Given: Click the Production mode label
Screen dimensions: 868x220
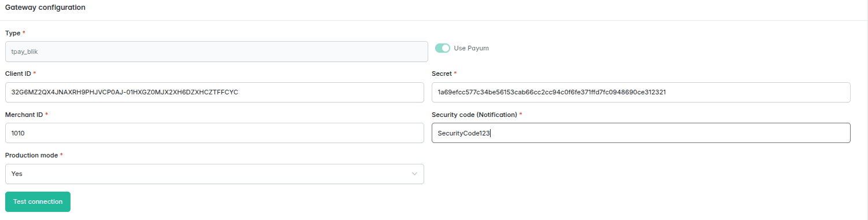Looking at the screenshot, I should (x=31, y=156).
